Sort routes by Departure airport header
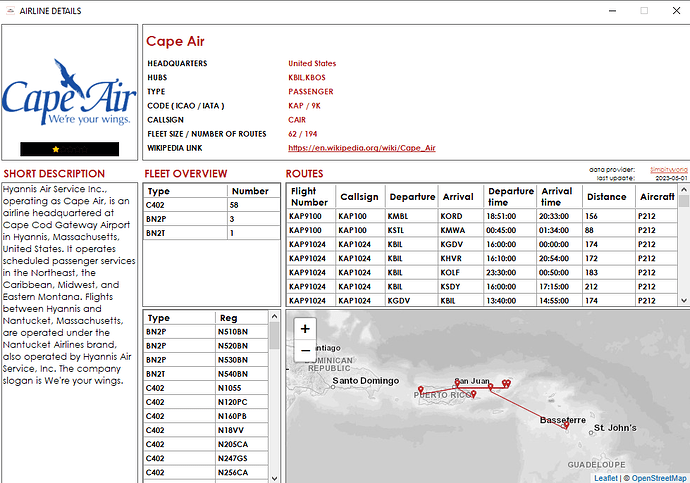 click(411, 197)
